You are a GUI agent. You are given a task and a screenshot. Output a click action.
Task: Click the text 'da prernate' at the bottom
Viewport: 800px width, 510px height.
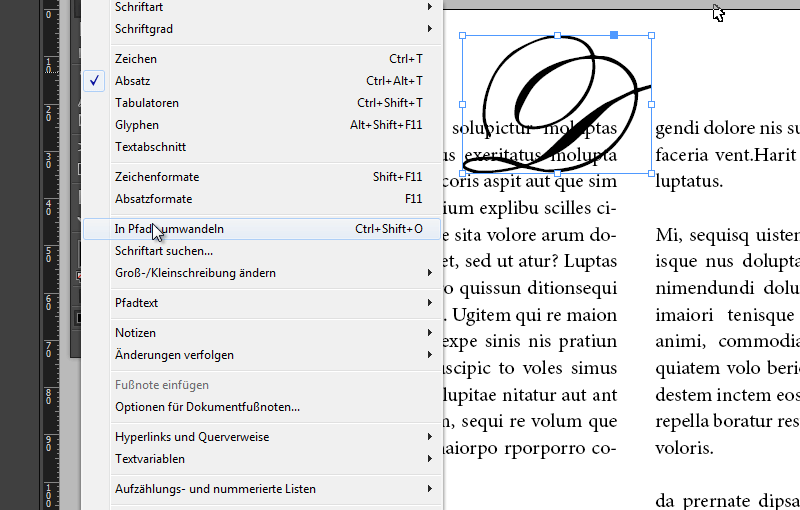pos(702,501)
